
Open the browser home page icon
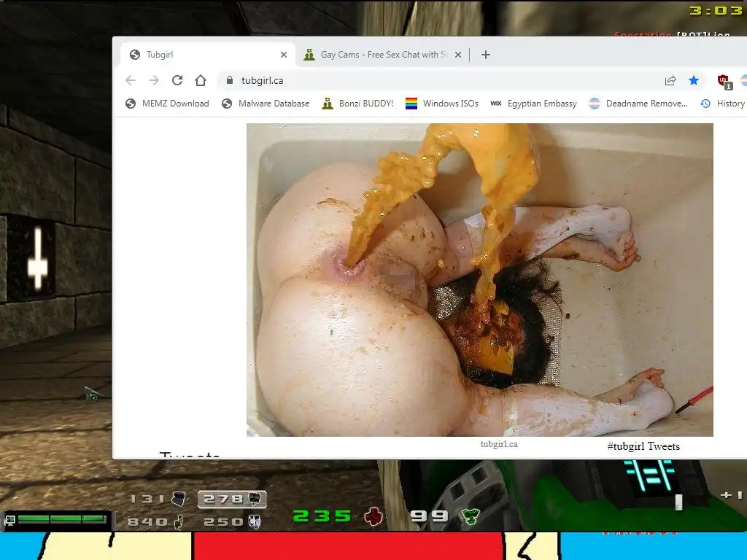pos(201,80)
